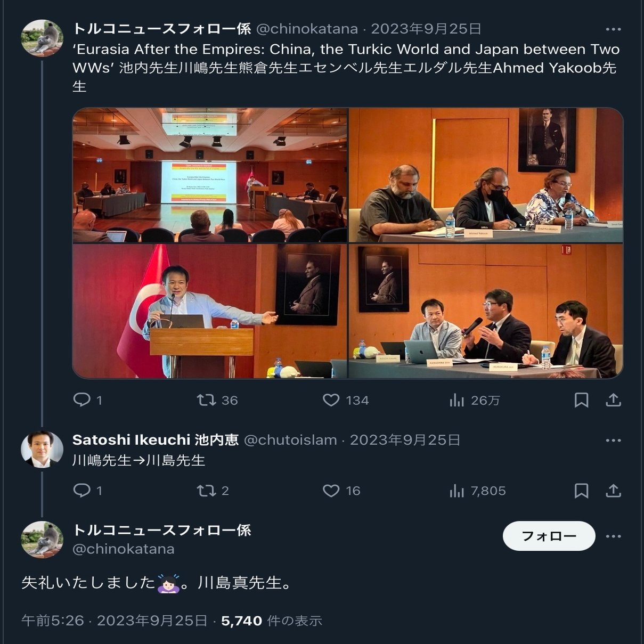Open more options beside the フォロー button
The width and height of the screenshot is (644, 644).
click(x=614, y=536)
